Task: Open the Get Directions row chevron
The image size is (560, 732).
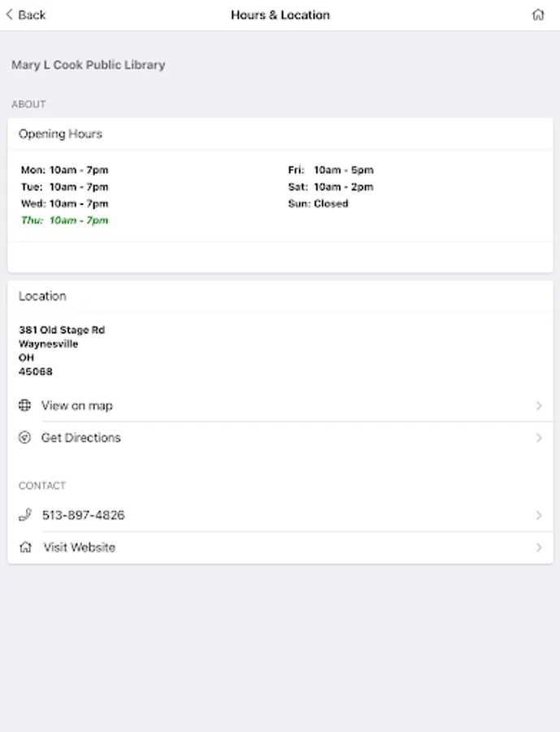Action: point(539,438)
